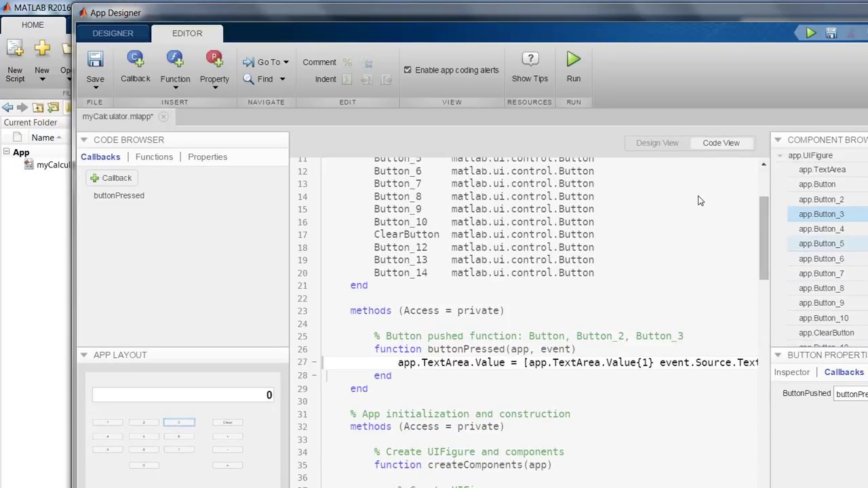Click the scroll up arrow of the code editor
The image size is (868, 488).
[x=764, y=165]
